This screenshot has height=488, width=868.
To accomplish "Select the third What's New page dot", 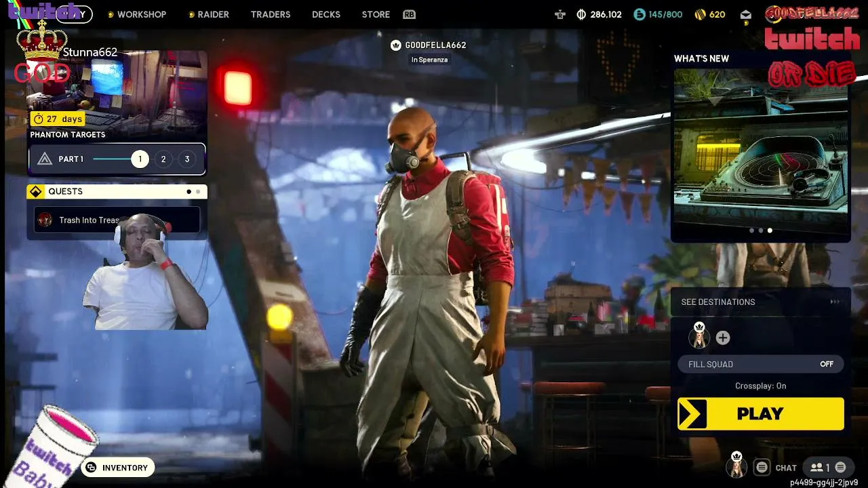I will 770,230.
